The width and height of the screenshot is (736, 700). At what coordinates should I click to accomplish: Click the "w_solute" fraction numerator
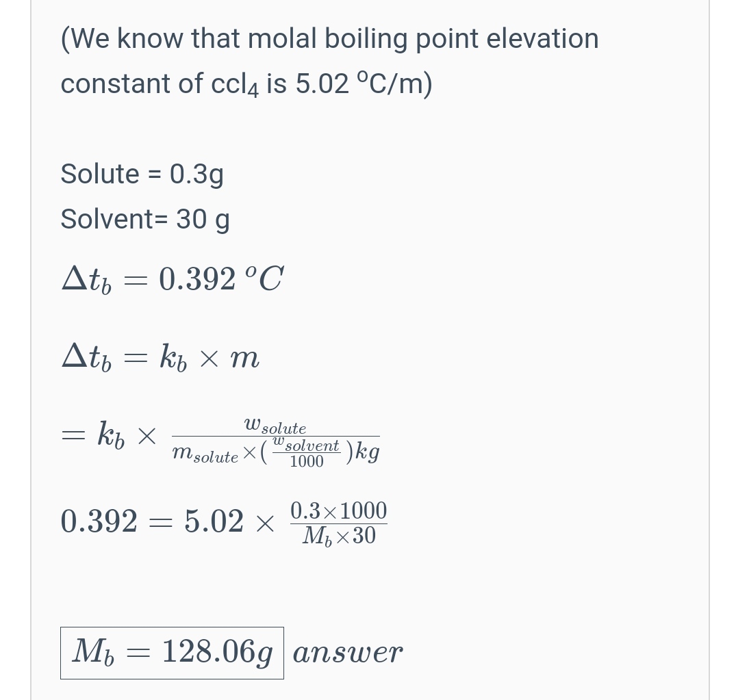[275, 426]
